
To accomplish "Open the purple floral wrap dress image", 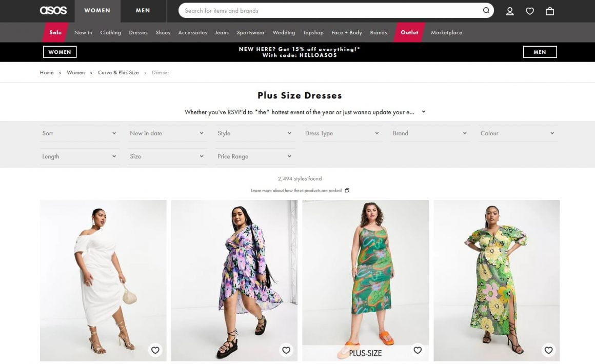I will pos(234,280).
